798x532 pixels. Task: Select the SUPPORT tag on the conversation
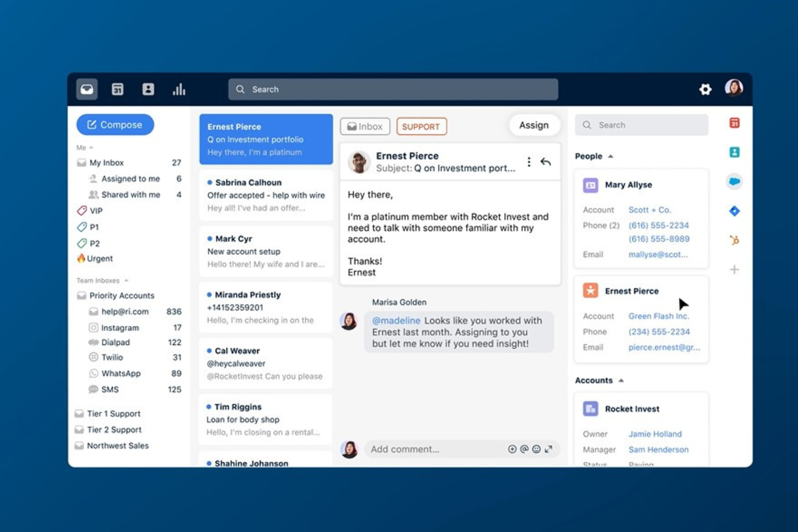pos(422,126)
